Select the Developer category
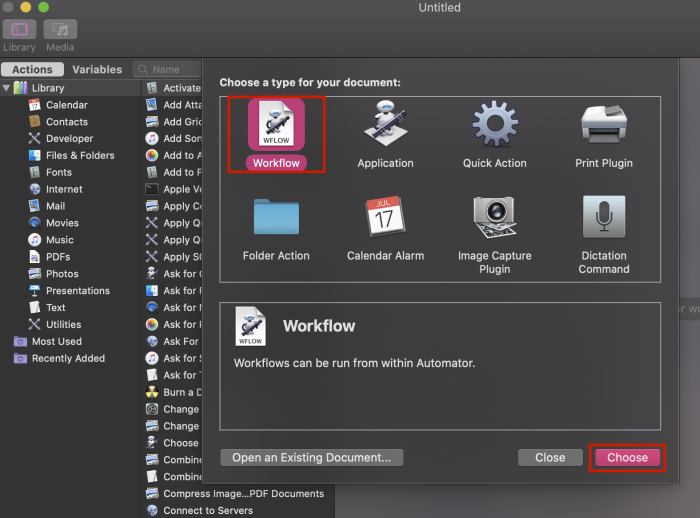700x518 pixels. tap(70, 139)
